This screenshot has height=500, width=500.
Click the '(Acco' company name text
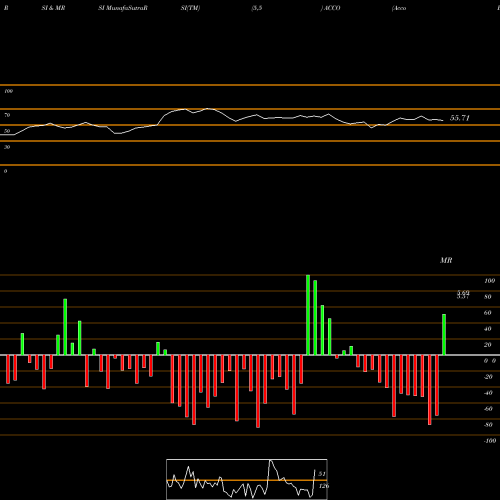(399, 8)
